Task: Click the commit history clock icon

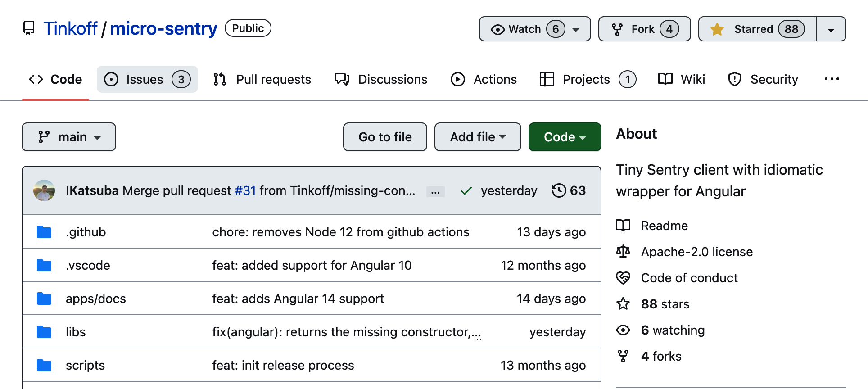Action: click(x=559, y=190)
